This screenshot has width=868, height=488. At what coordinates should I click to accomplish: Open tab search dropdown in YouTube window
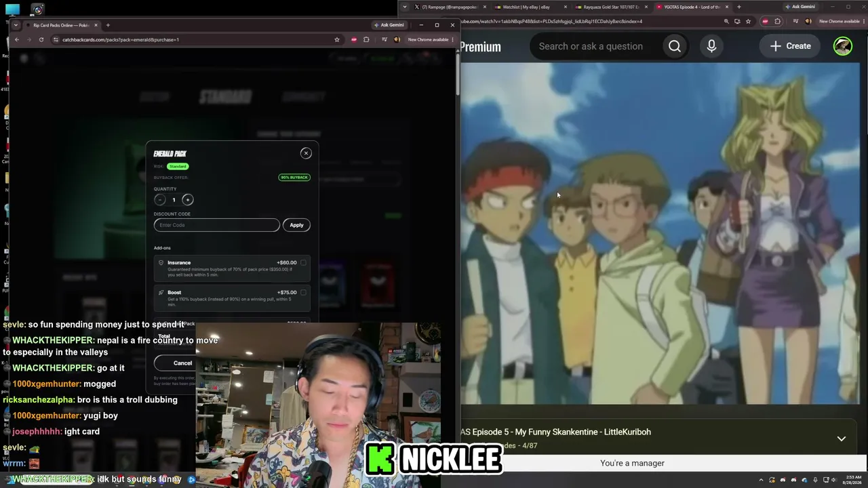pyautogui.click(x=405, y=7)
